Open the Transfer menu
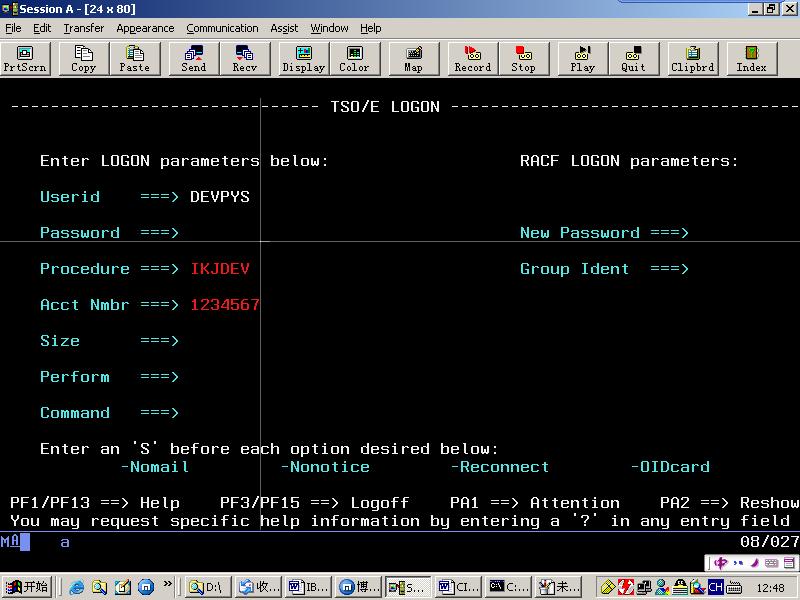Screen dimensions: 800x600 coord(84,28)
